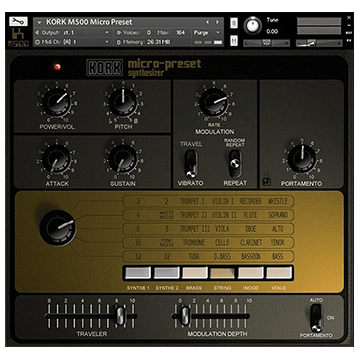Click the pan slider below Tune
Image resolution: width=360 pixels, height=360 pixels.
(x=266, y=43)
